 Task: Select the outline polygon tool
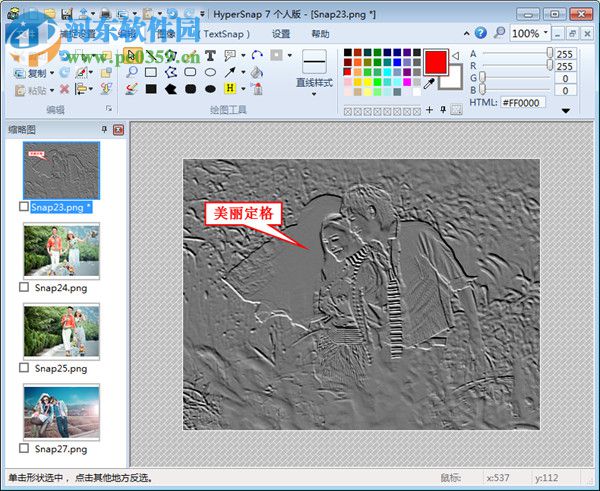171,72
